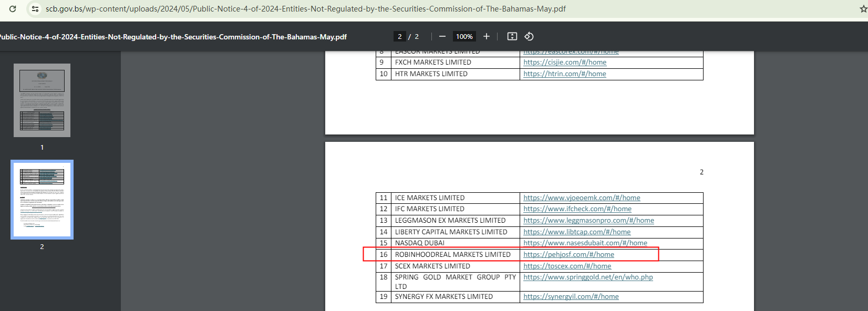The image size is (868, 311).
Task: Zoom out the PDF with minus icon
Action: pos(442,36)
